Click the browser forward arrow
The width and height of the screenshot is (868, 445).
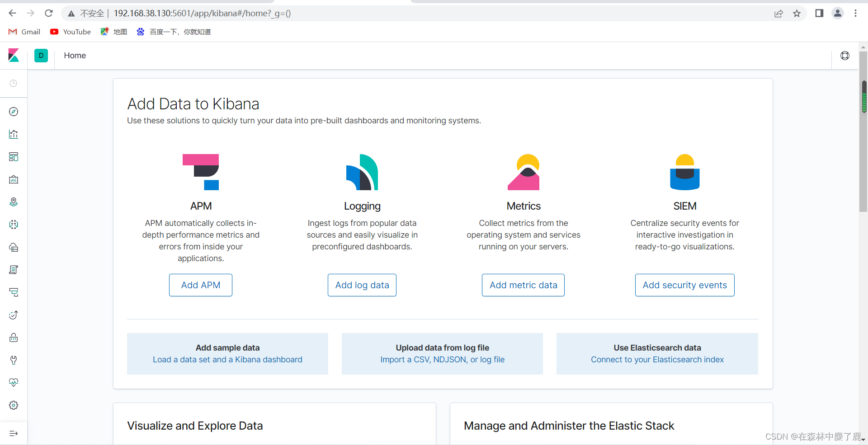point(31,13)
